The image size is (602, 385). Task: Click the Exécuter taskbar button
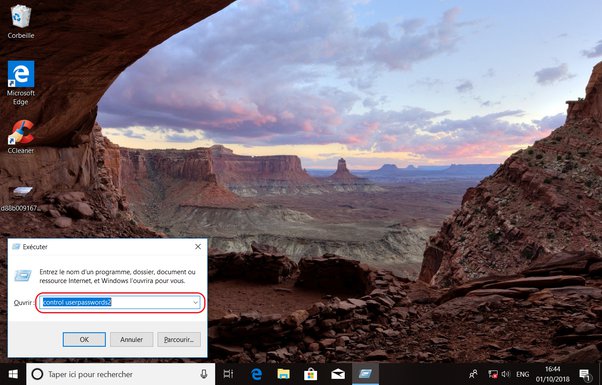[366, 374]
